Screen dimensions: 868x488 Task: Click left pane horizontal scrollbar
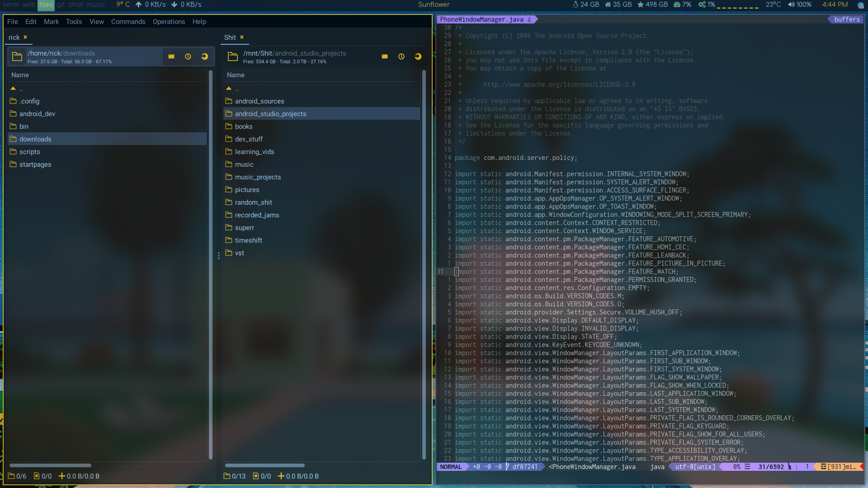coord(50,465)
